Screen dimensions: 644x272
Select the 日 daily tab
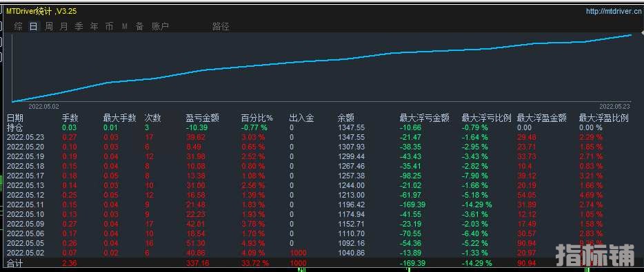(34, 27)
